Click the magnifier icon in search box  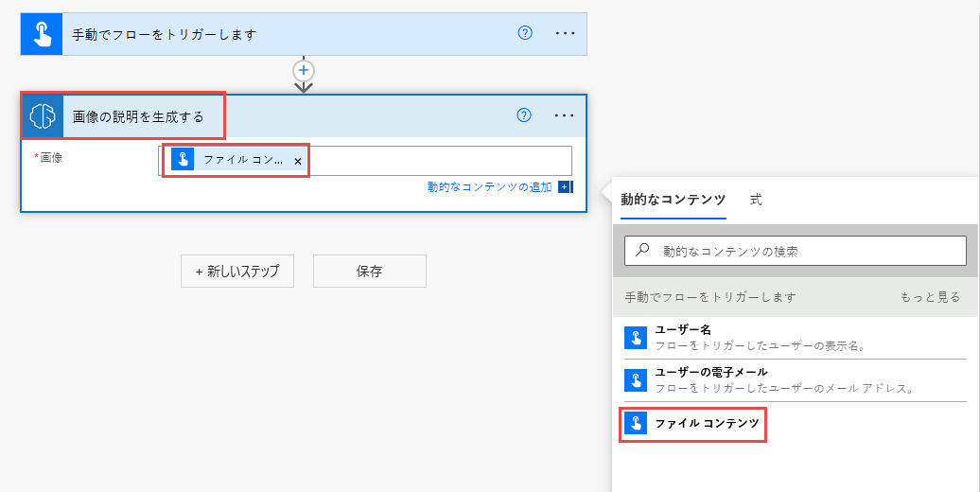click(642, 250)
